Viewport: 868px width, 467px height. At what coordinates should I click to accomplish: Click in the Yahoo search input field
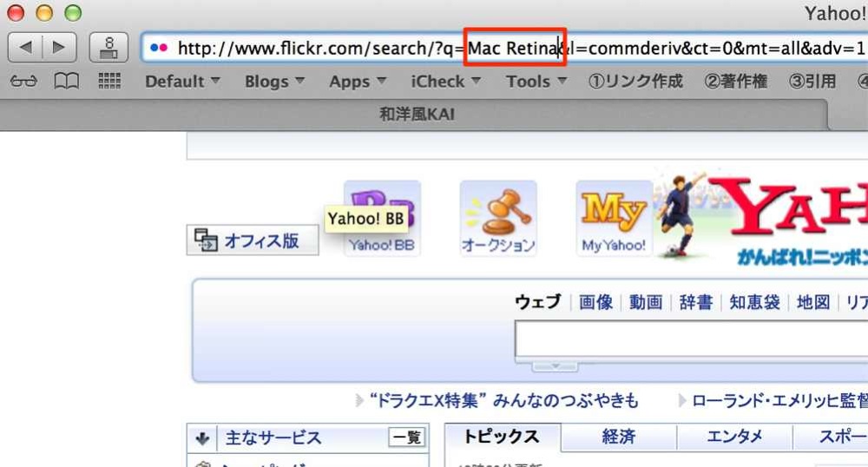(692, 339)
